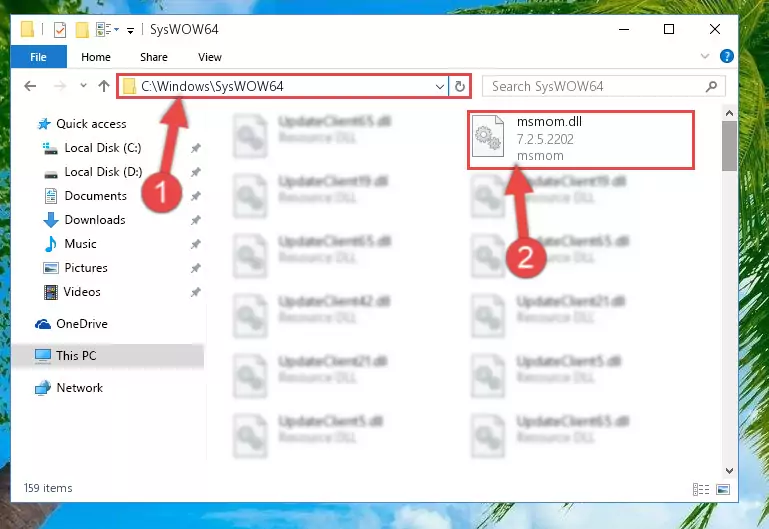Open the View ribbon tab
This screenshot has height=529, width=769.
[x=209, y=57]
